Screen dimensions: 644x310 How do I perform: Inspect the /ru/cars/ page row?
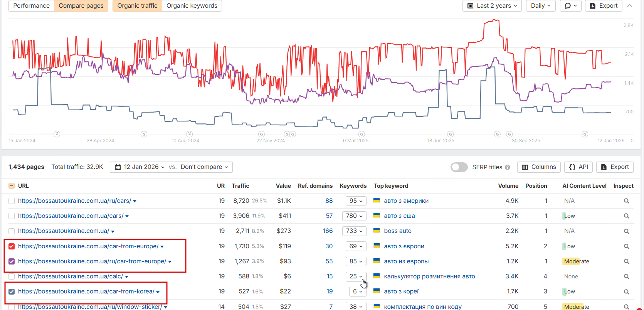pyautogui.click(x=626, y=201)
